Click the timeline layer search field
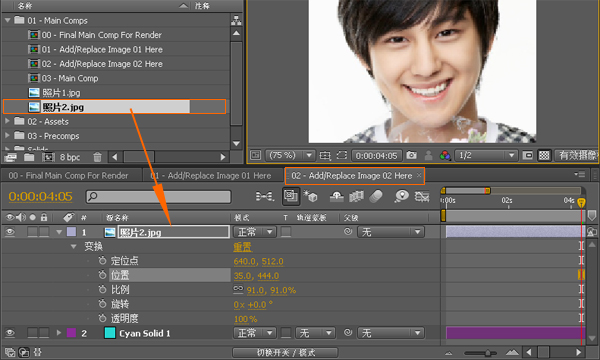 coord(158,197)
